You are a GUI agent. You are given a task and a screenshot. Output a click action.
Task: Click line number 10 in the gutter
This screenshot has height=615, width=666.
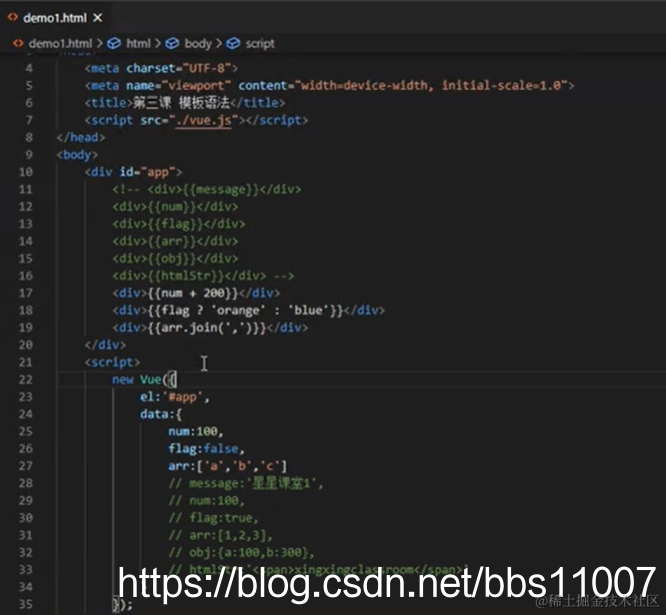pos(26,172)
